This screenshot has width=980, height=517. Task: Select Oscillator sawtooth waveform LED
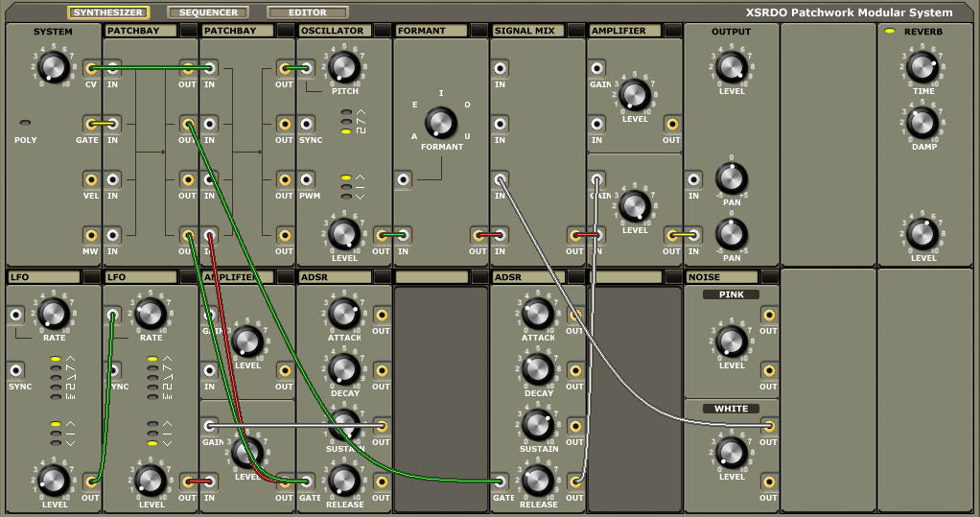point(346,122)
